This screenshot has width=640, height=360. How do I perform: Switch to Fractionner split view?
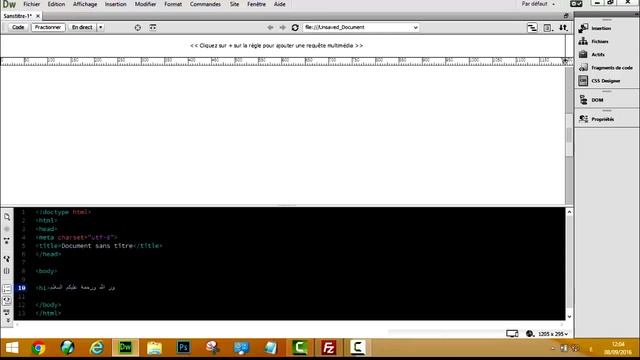(48, 27)
